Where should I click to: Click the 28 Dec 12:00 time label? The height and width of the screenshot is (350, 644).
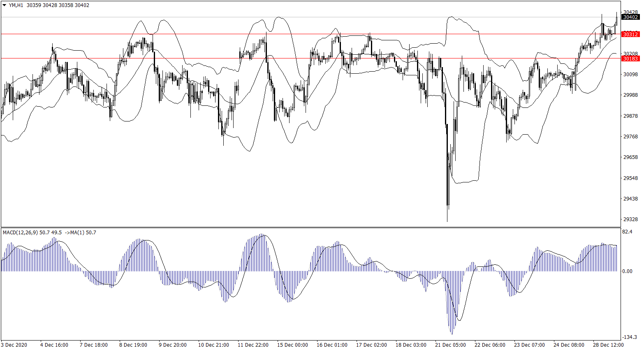(x=608, y=345)
